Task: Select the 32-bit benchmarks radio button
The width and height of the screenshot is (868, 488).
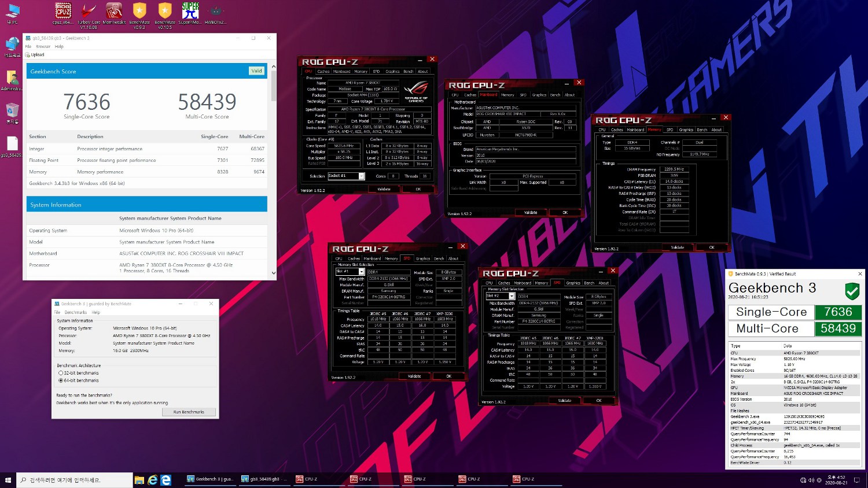Action: 61,373
